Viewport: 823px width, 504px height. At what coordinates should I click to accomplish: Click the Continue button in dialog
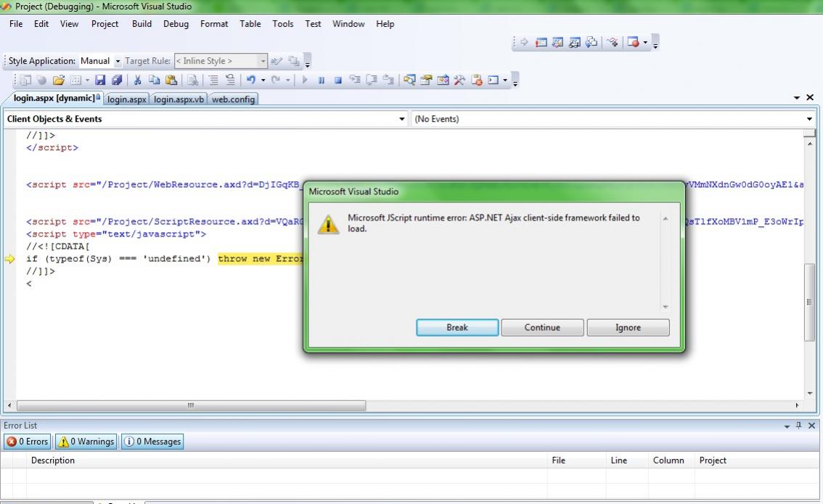(x=542, y=327)
